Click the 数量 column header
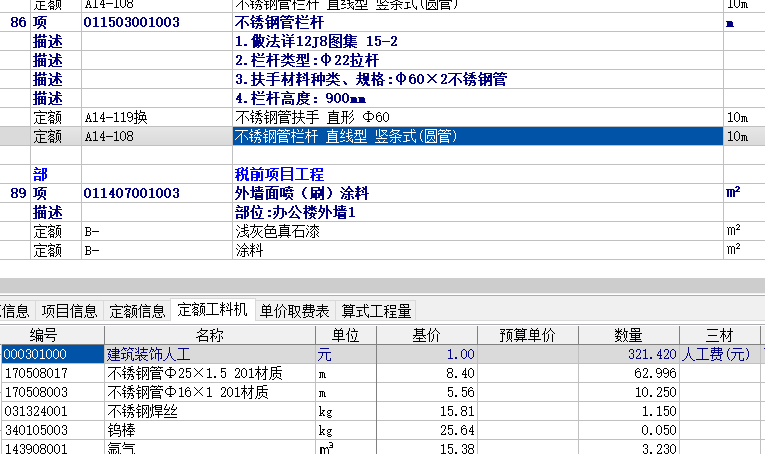 [628, 335]
